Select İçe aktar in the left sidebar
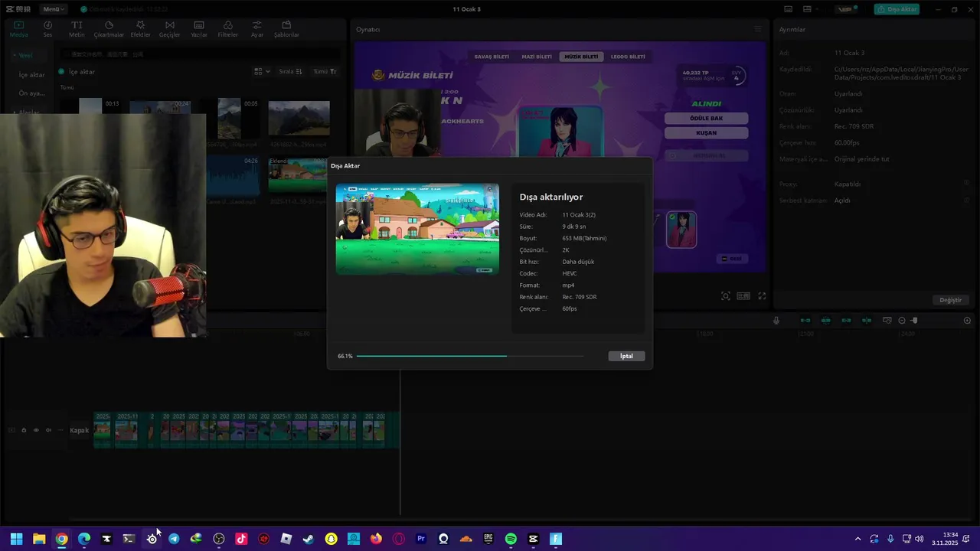Viewport: 980px width, 551px height. [x=31, y=75]
